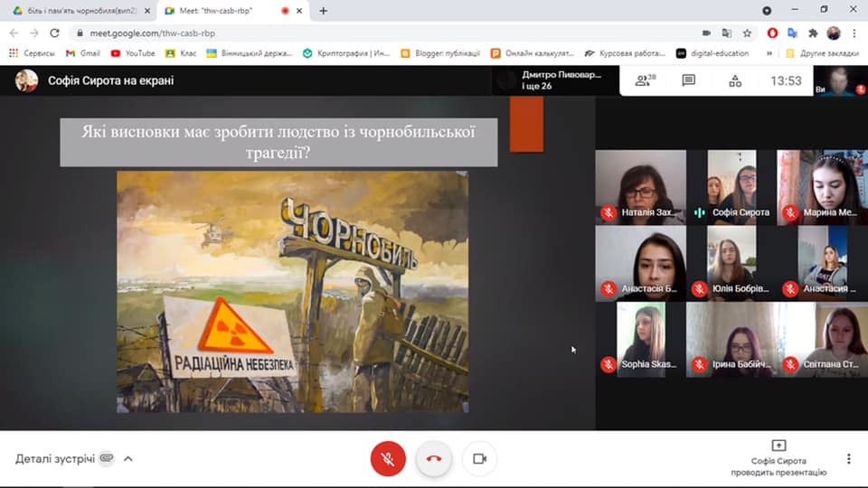Select Софія Сирота video tile
The height and width of the screenshot is (488, 868).
pyautogui.click(x=731, y=187)
